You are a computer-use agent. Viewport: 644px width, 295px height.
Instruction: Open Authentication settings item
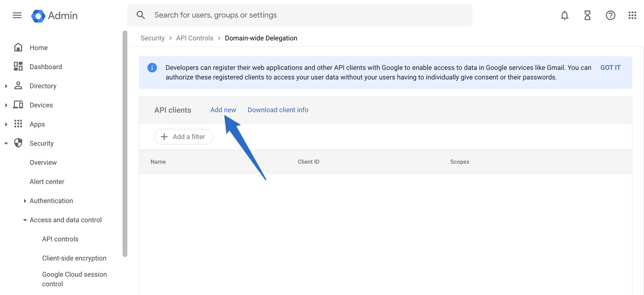click(x=51, y=201)
